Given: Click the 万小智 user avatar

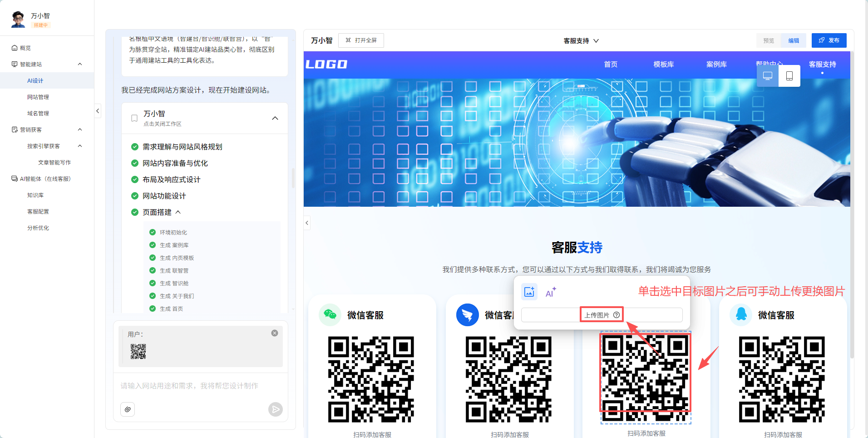Looking at the screenshot, I should coord(18,20).
